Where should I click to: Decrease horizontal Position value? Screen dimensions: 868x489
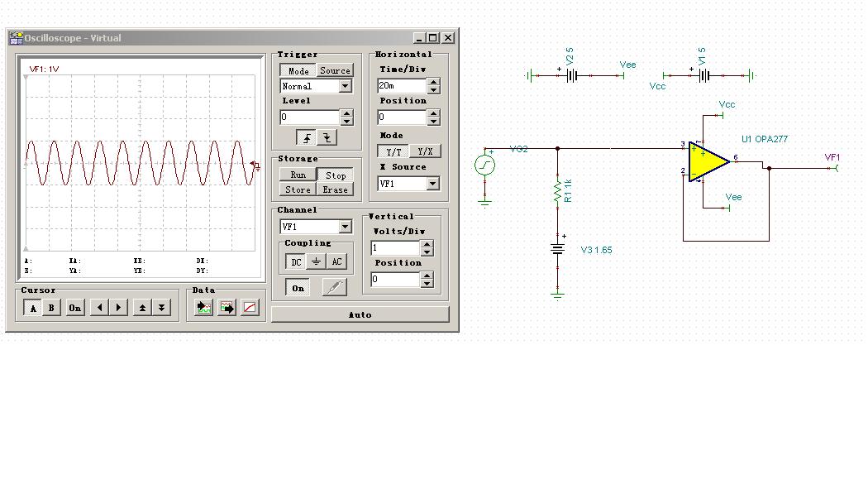point(433,122)
